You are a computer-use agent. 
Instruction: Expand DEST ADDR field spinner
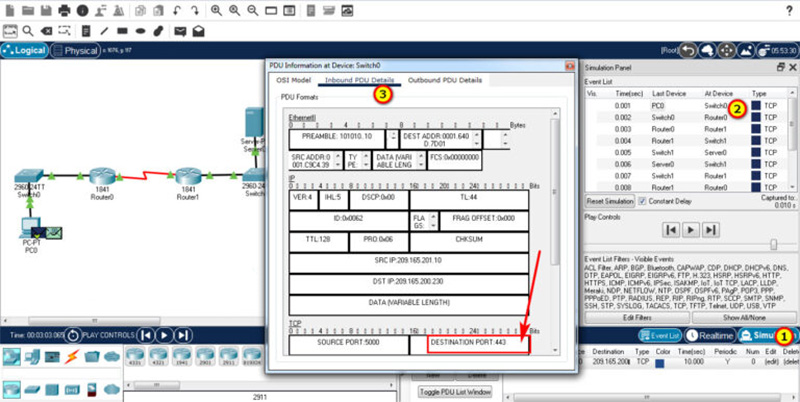(x=477, y=139)
